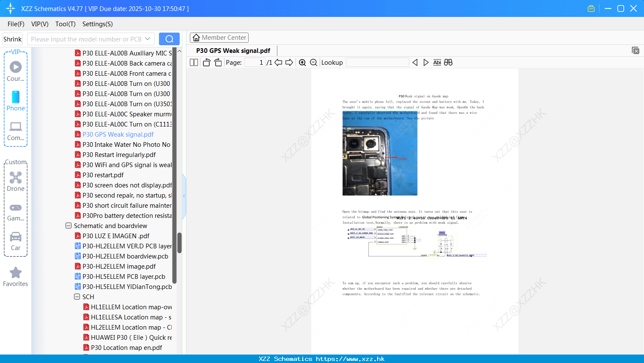The height and width of the screenshot is (363, 644).
Task: Open the Settings(S) menu
Action: tap(98, 24)
